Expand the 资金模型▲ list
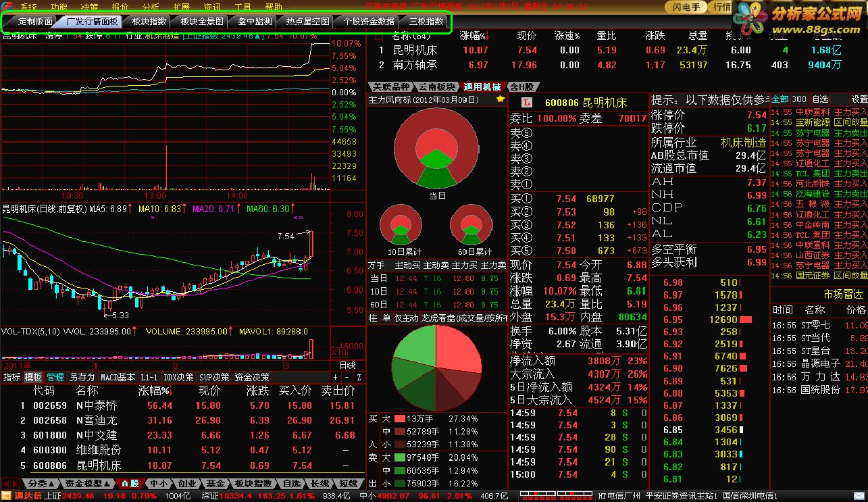 (86, 483)
